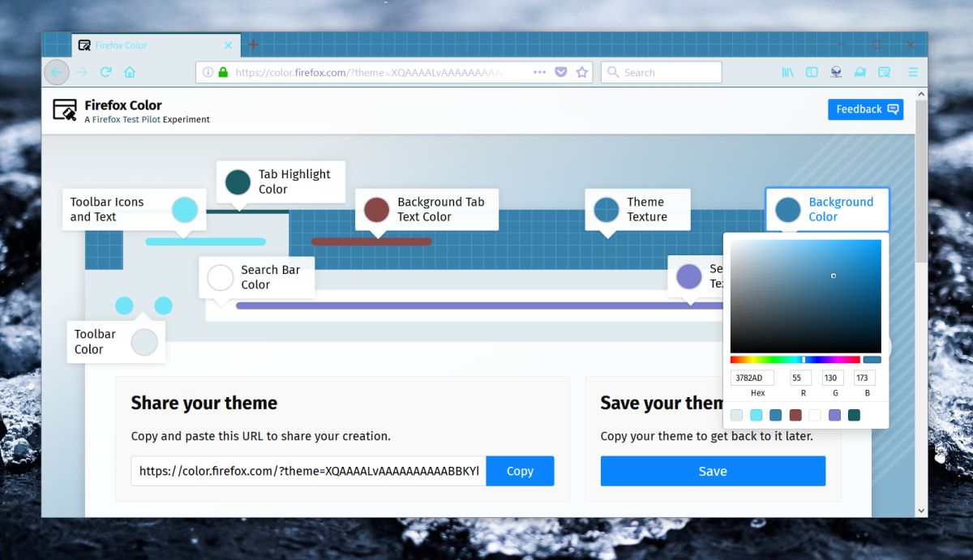Viewport: 973px width, 560px height.
Task: Edit the Hex value 3782AD field
Action: (x=752, y=378)
